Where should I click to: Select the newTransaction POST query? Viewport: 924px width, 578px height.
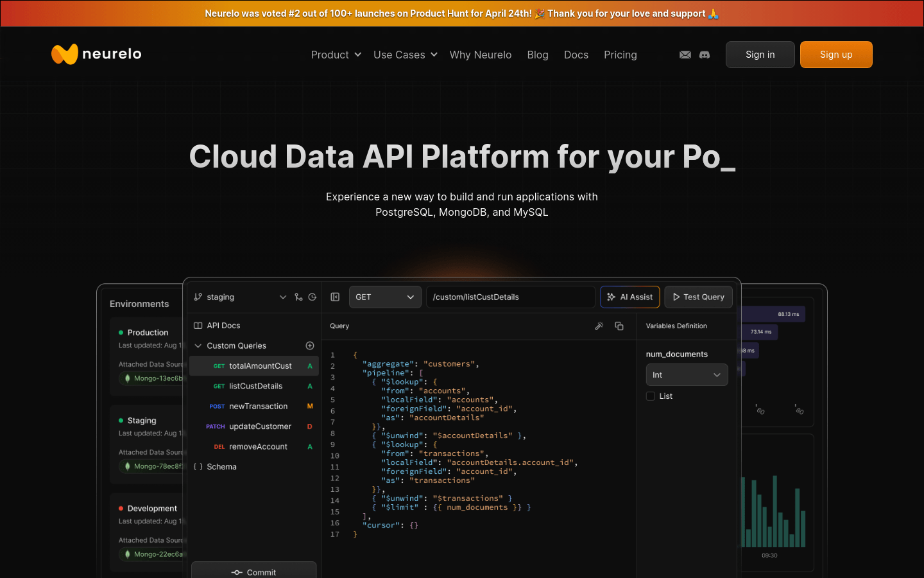254,407
